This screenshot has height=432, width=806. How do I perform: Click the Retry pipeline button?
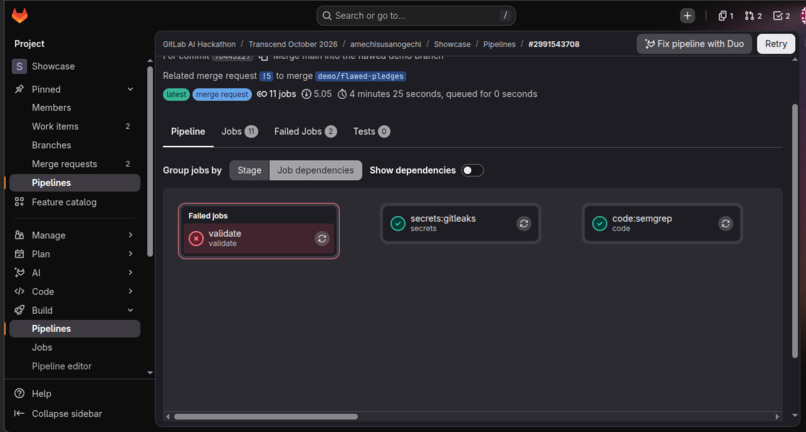776,44
